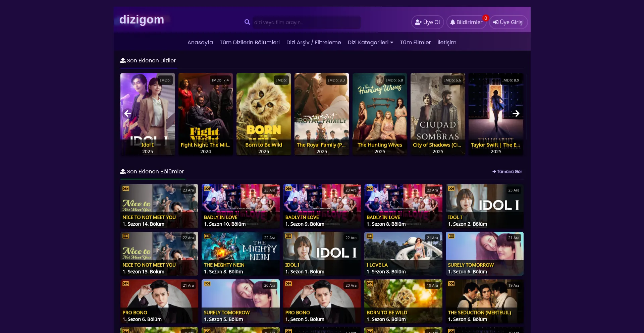Open the Anasayfa menu item
The height and width of the screenshot is (333, 644).
(x=200, y=43)
